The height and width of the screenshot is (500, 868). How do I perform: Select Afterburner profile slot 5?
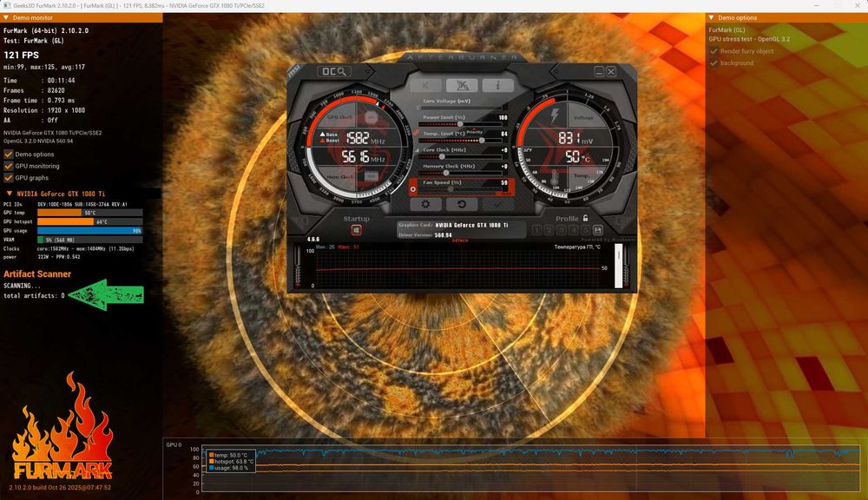586,230
